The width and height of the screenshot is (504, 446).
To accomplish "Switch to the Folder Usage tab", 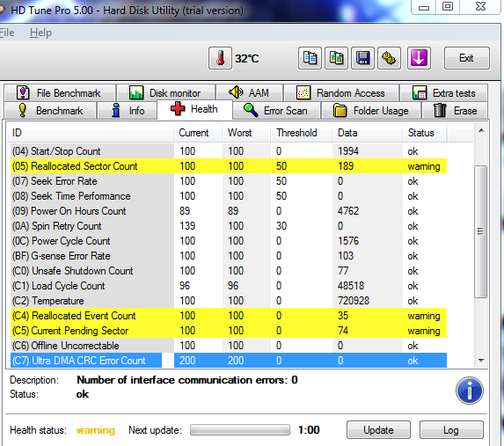I will click(x=371, y=111).
